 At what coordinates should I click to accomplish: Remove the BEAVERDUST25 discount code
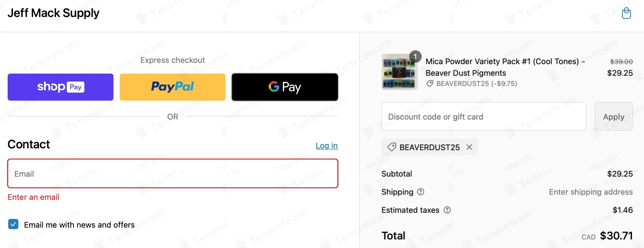[469, 147]
